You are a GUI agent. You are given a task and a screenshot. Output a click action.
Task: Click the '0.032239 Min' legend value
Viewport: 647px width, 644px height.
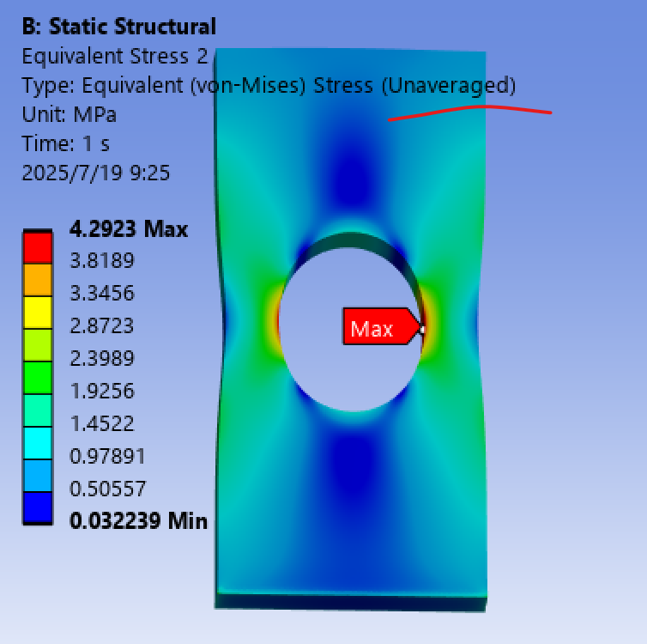coord(138,520)
